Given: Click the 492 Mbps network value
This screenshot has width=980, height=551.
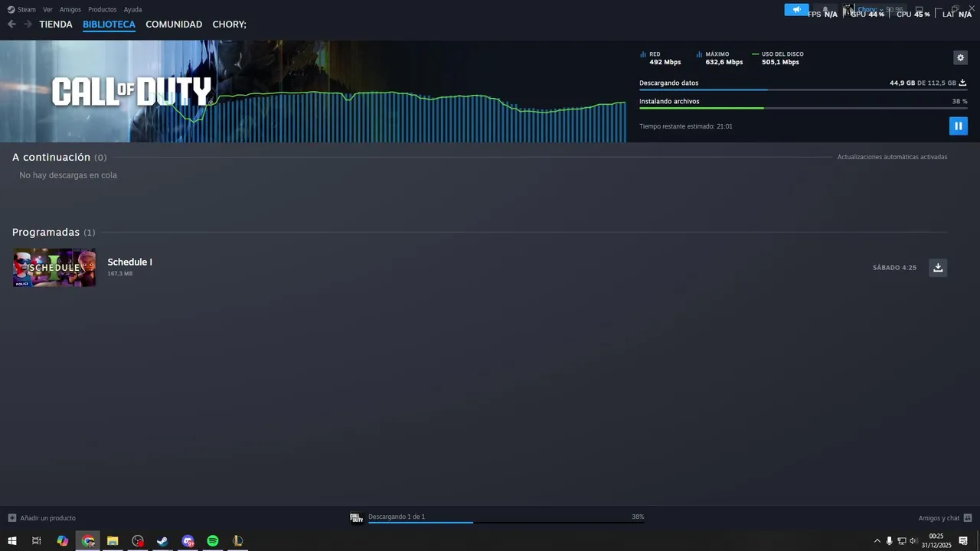Looking at the screenshot, I should click(x=665, y=62).
